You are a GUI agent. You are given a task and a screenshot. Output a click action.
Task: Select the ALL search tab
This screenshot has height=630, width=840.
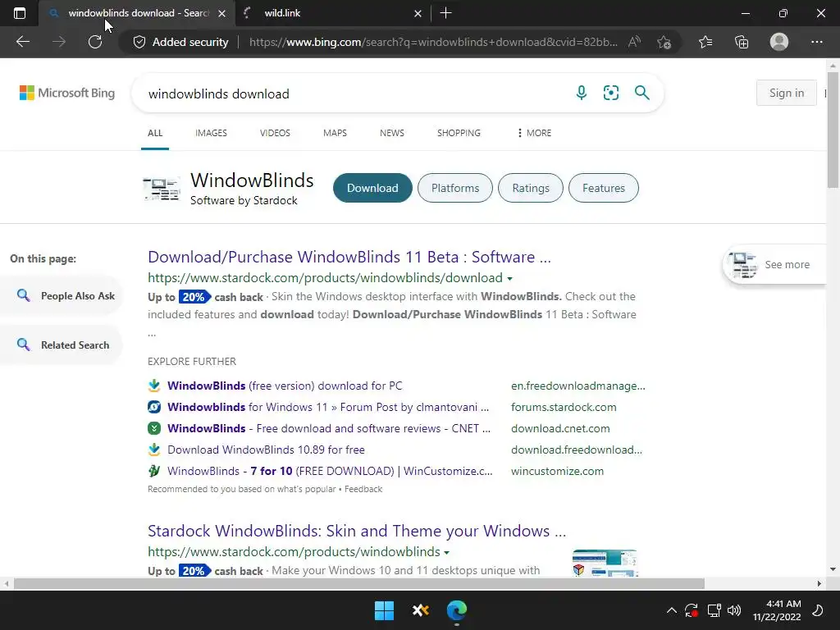click(155, 133)
